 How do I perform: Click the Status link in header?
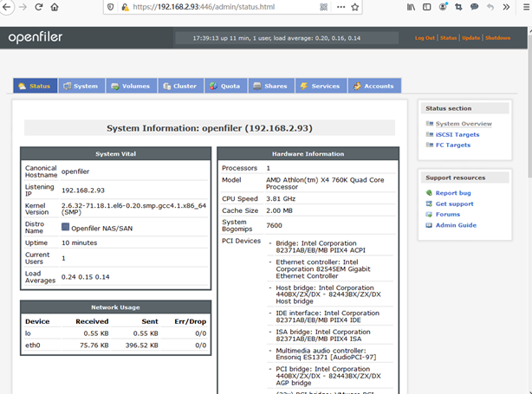tap(449, 38)
